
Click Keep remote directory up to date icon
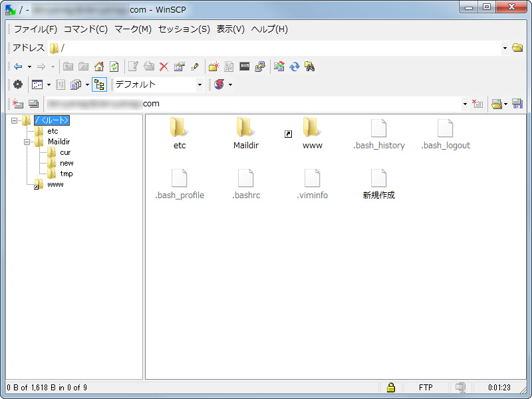click(295, 66)
